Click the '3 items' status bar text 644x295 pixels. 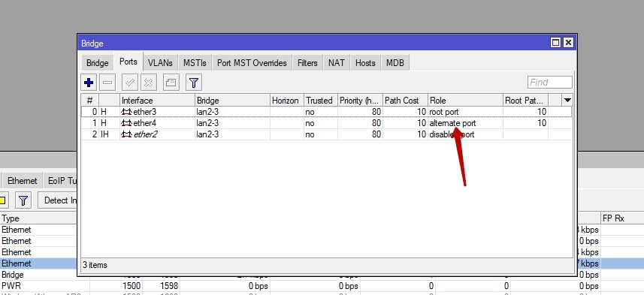point(95,265)
